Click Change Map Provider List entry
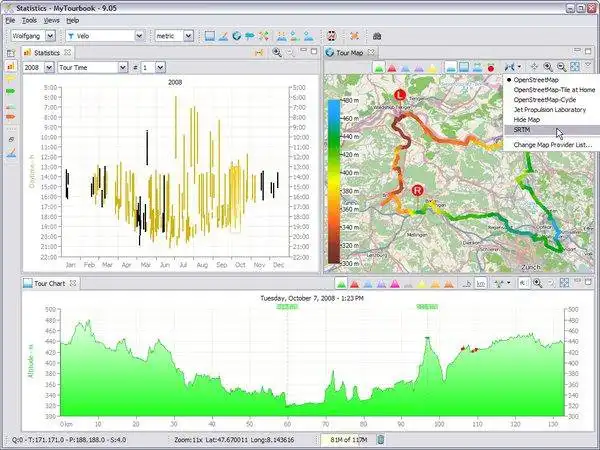This screenshot has width=600, height=450. pos(551,145)
